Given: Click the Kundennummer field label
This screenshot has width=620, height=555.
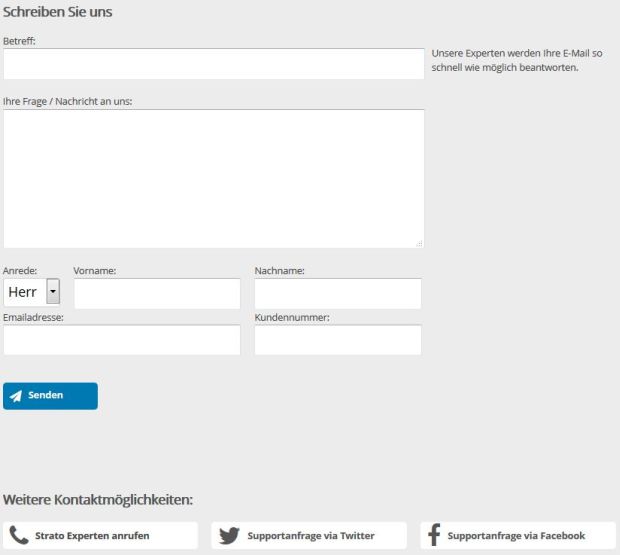Looking at the screenshot, I should pos(292,317).
